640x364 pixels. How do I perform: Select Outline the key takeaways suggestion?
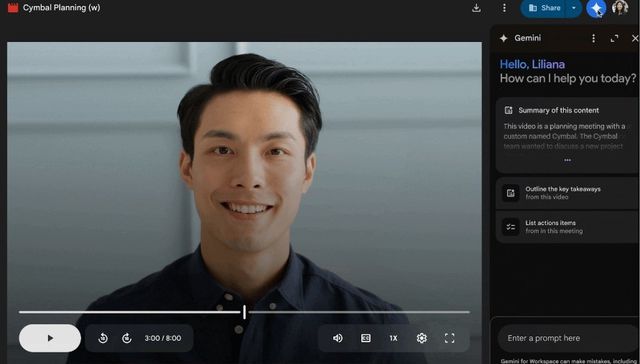pos(567,193)
